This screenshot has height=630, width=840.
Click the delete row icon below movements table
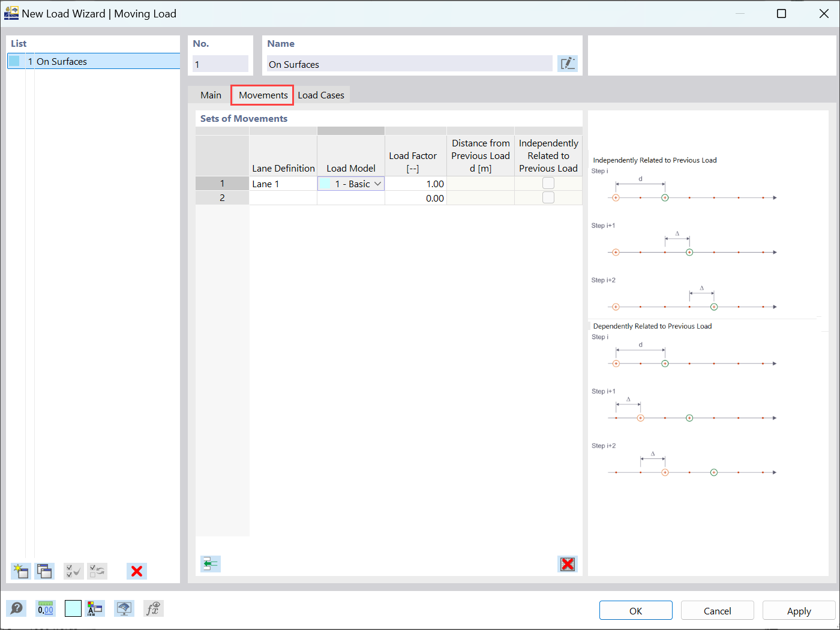tap(568, 564)
